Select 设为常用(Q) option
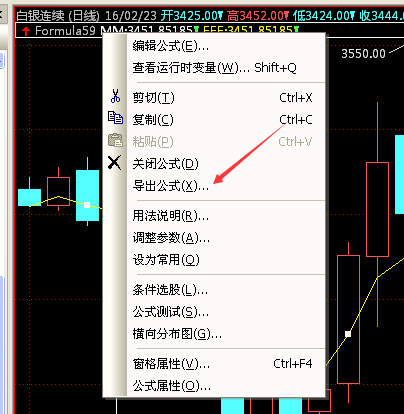This screenshot has width=404, height=414. (215, 260)
